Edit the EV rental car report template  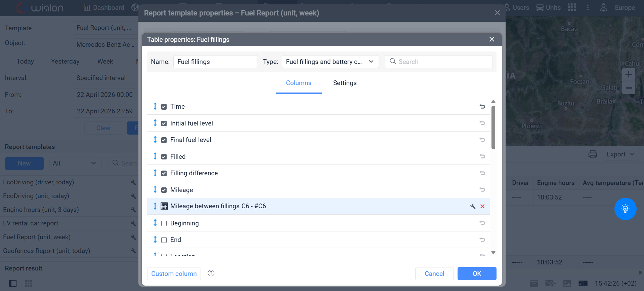[x=133, y=223]
